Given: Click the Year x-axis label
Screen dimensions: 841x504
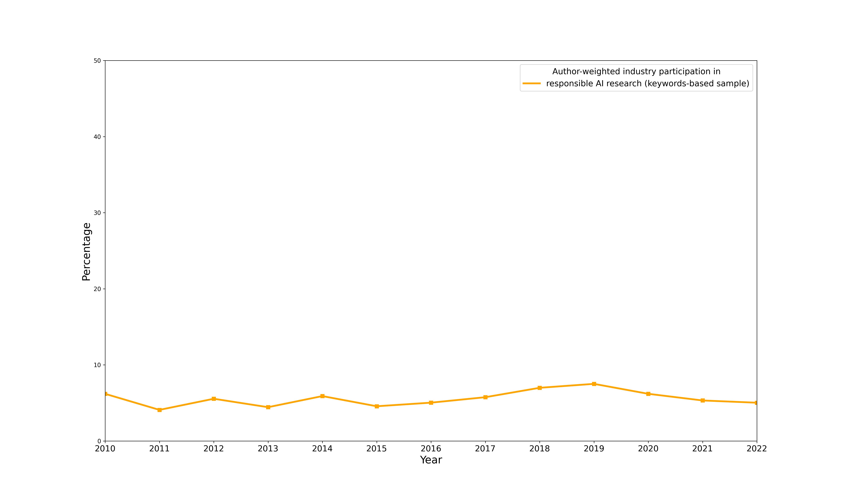Looking at the screenshot, I should tap(431, 460).
